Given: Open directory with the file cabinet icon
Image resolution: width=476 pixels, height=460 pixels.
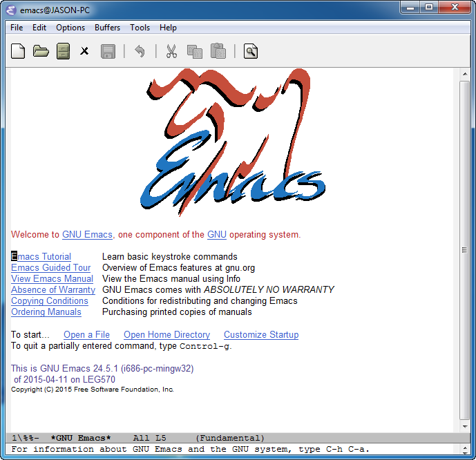Looking at the screenshot, I should 63,51.
